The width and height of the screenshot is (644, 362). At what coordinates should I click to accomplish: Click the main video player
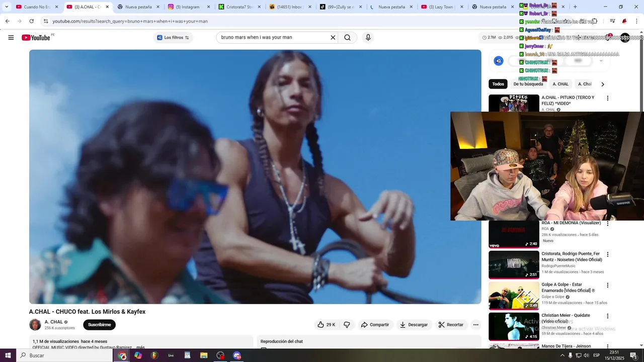pos(255,176)
